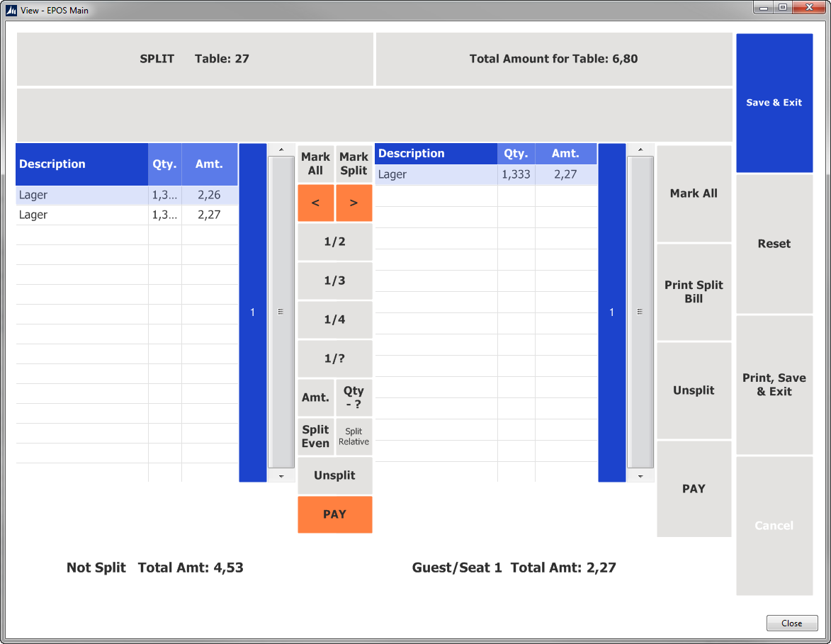Click scroll up arrow of left list
This screenshot has height=644, width=831.
[x=281, y=150]
